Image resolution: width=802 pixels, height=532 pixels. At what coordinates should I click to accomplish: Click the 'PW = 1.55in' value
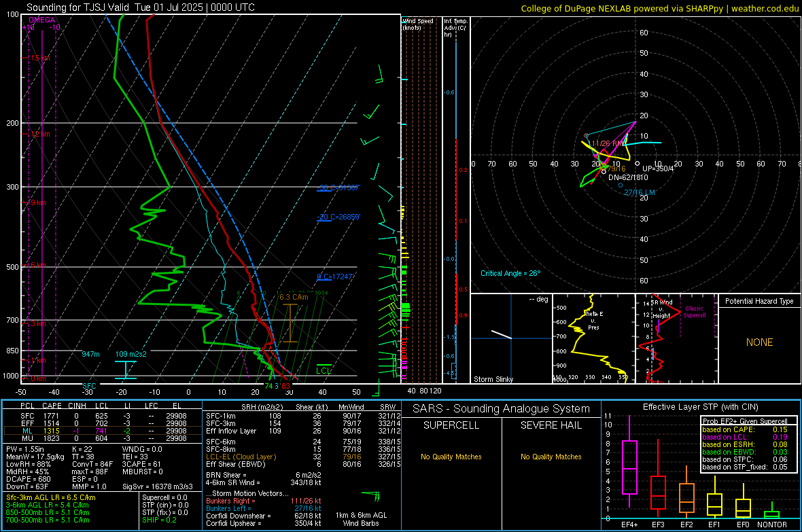tap(25, 449)
